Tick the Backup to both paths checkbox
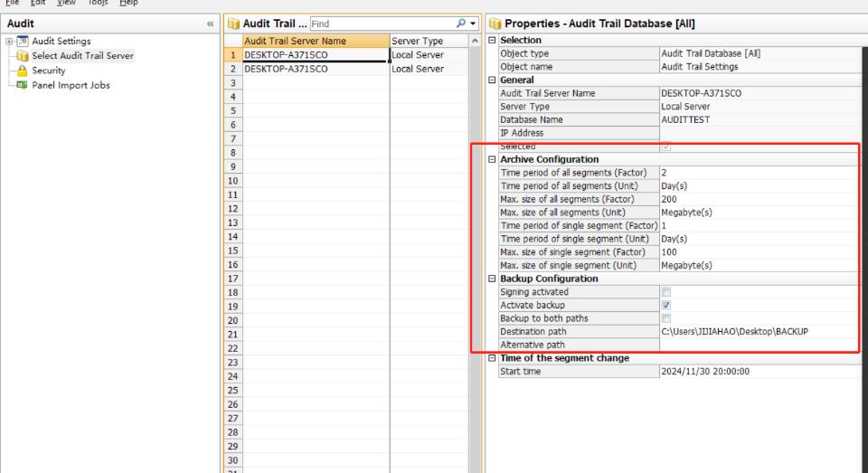 tap(666, 318)
